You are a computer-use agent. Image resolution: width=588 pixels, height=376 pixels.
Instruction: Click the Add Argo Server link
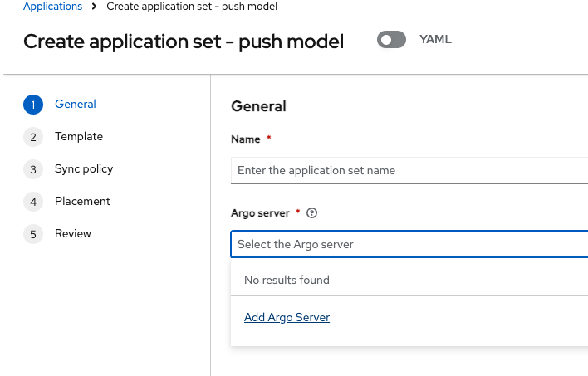(x=287, y=317)
